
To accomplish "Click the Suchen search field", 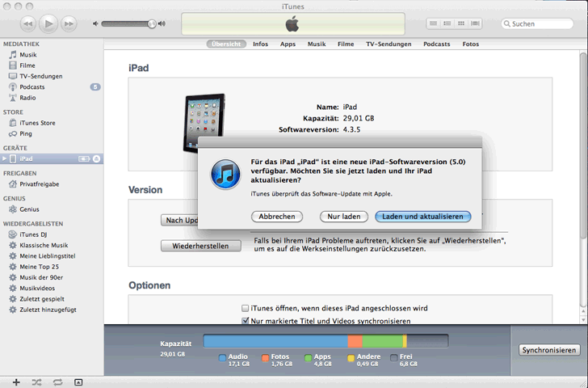I will (537, 23).
